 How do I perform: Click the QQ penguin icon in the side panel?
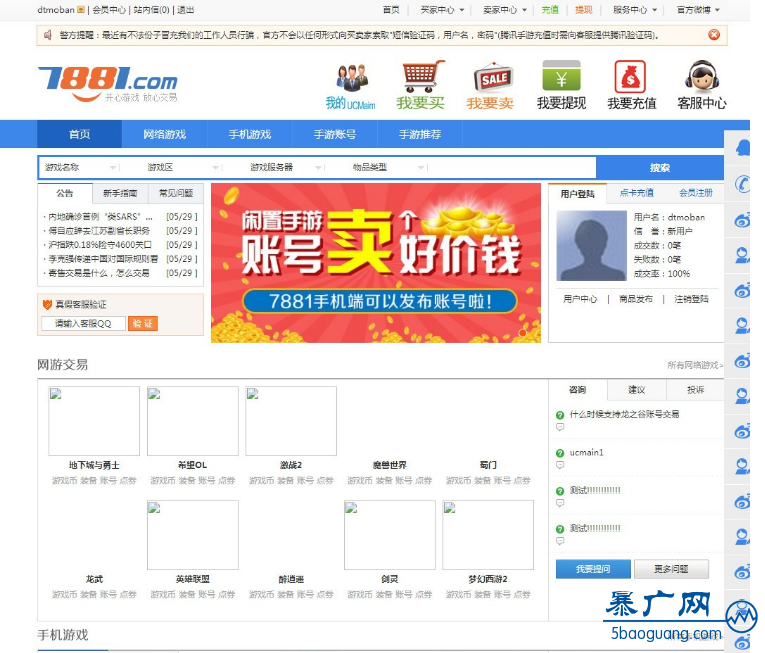(743, 147)
